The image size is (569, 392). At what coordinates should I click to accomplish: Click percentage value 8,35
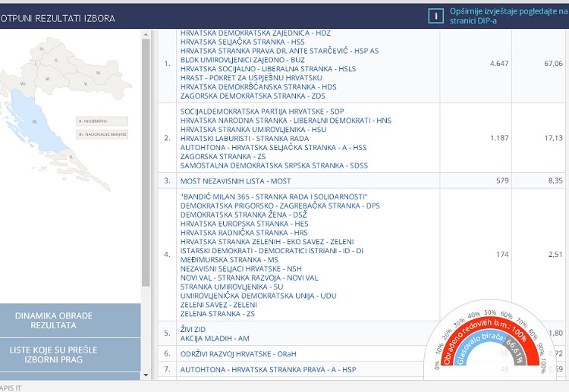[x=555, y=180]
